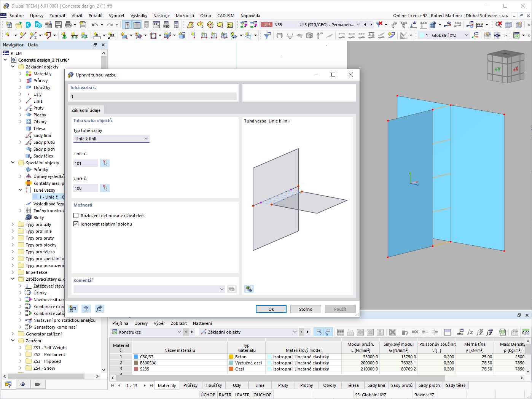Toggle LRASTR in status bar
532x399 pixels.
(242, 395)
